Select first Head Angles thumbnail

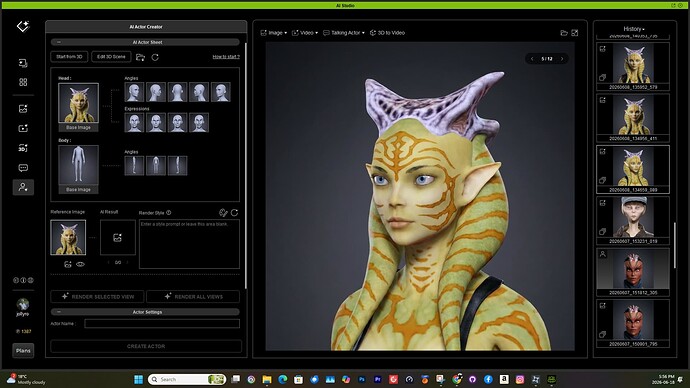tap(134, 92)
